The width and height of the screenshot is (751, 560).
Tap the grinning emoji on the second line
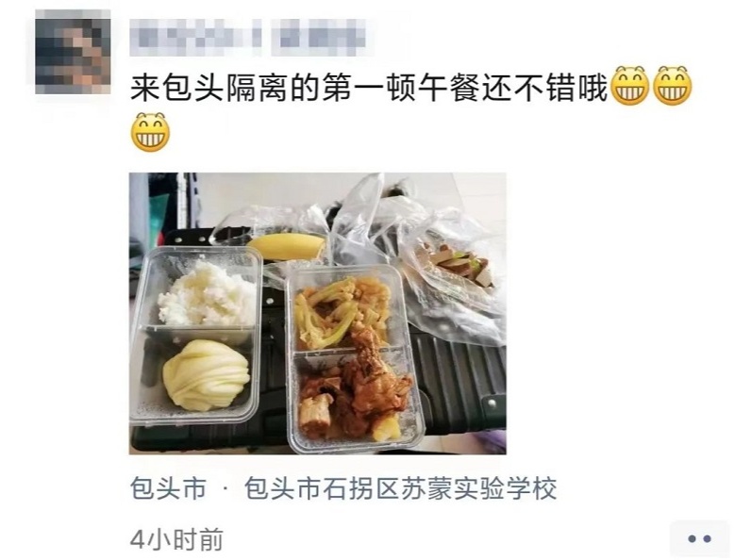[x=150, y=132]
